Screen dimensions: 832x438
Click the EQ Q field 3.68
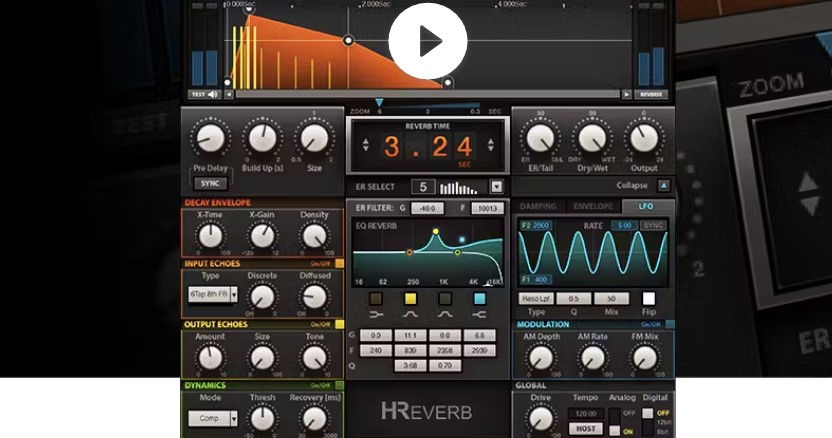click(410, 365)
